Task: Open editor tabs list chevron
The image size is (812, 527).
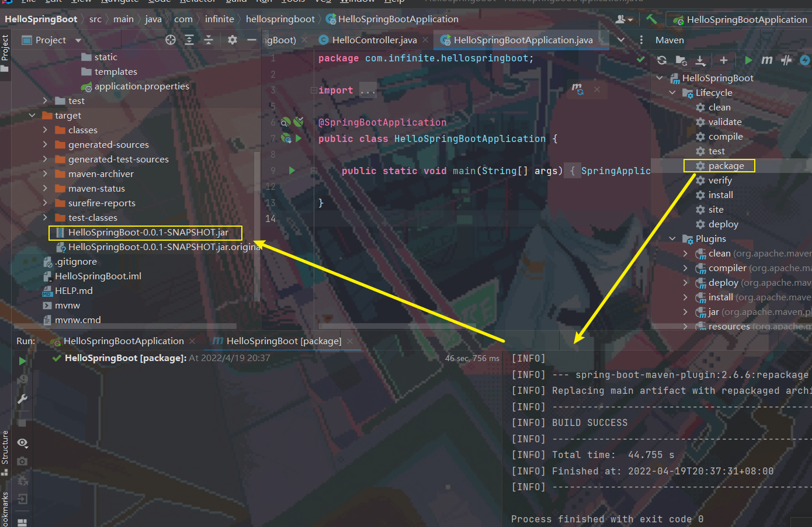Action: coord(621,40)
